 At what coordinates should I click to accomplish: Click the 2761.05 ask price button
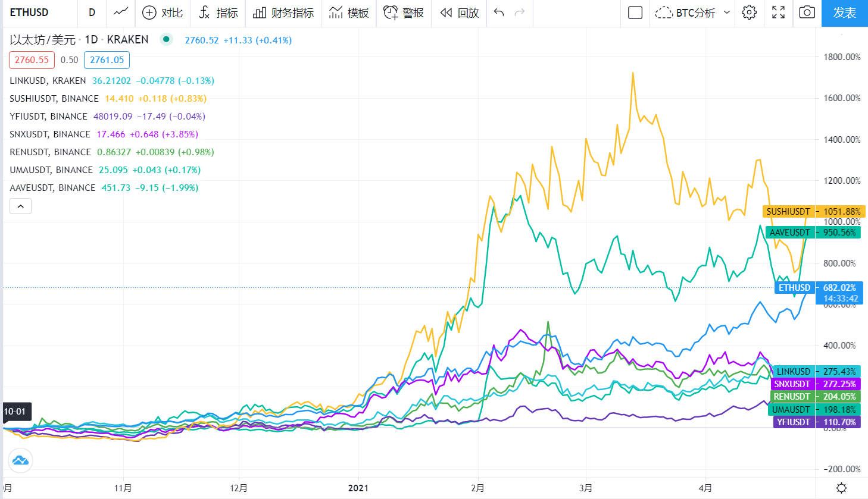coord(107,59)
